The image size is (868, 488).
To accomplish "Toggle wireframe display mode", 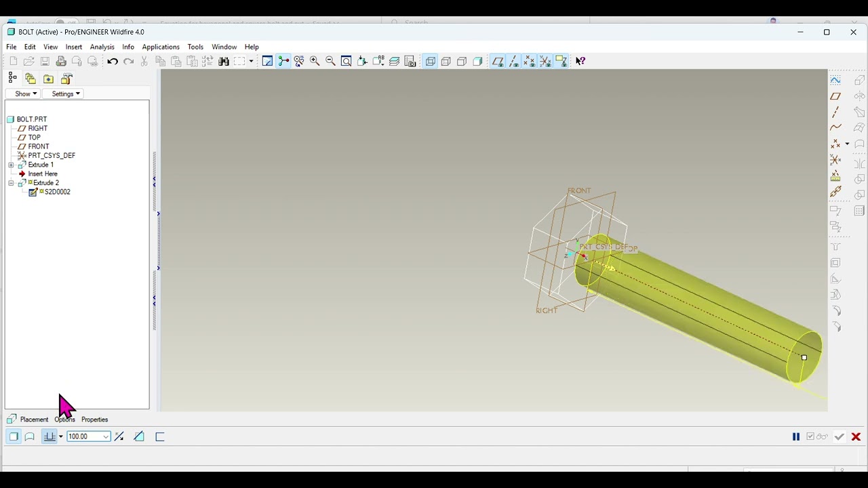I will (x=431, y=61).
